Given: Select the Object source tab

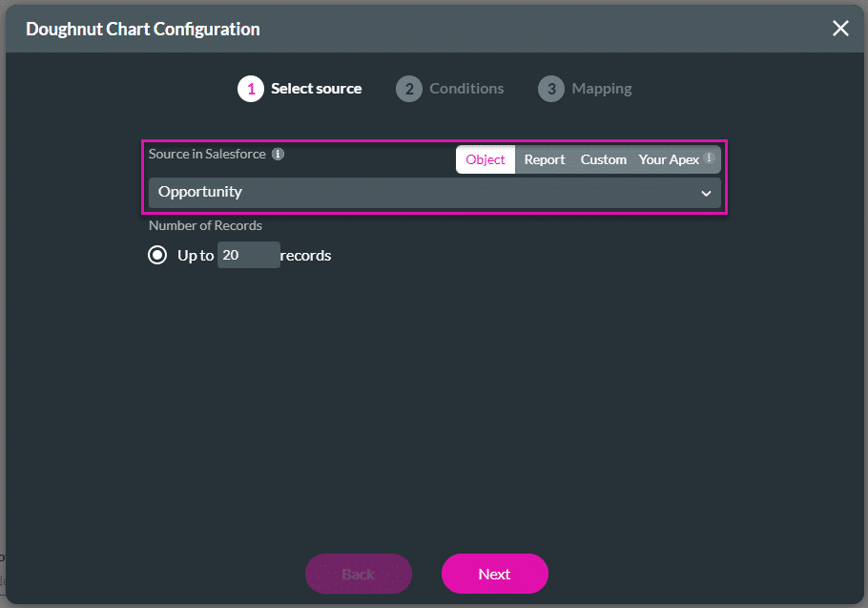Looking at the screenshot, I should coord(485,159).
